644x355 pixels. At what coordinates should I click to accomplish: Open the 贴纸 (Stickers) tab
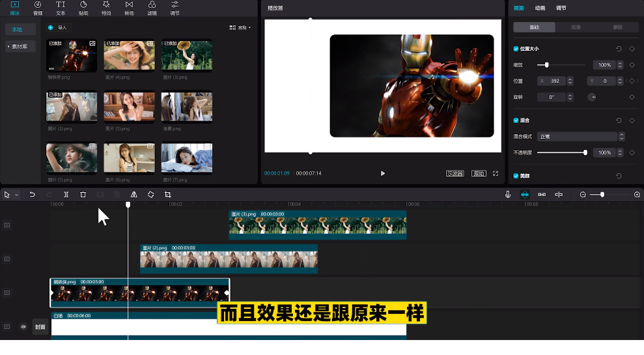83,8
